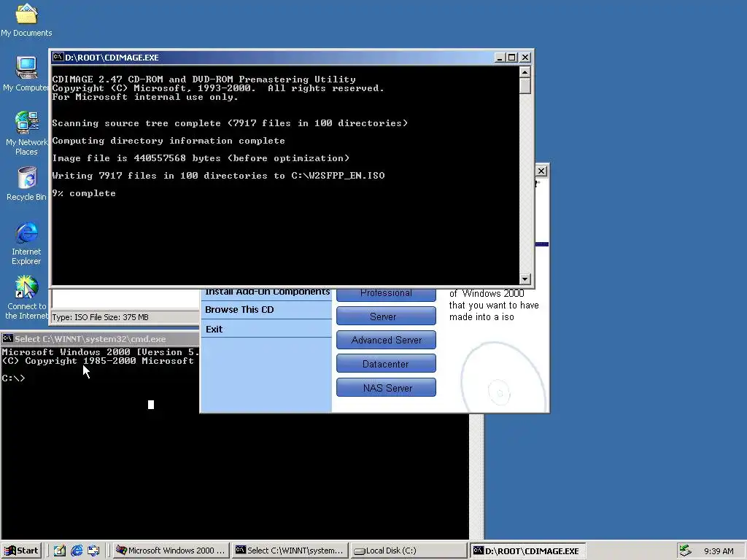
Task: Launch Internet Explorer from desktop
Action: [26, 243]
